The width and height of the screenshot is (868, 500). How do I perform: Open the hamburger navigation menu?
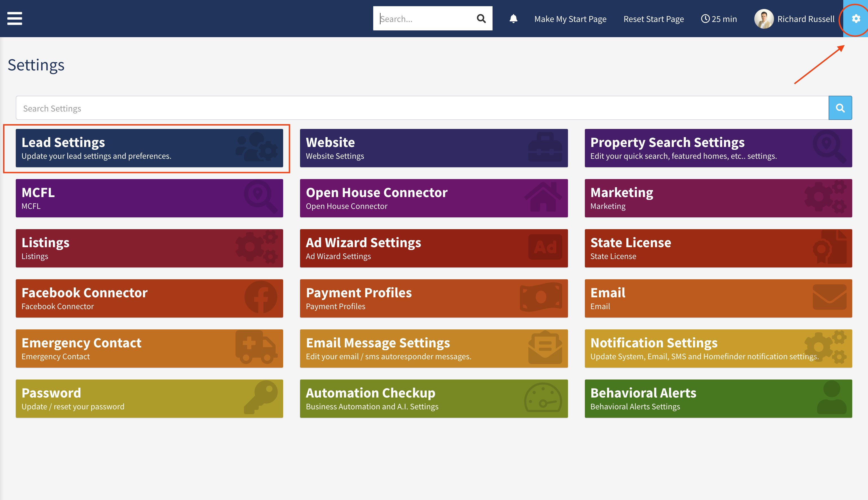tap(15, 19)
